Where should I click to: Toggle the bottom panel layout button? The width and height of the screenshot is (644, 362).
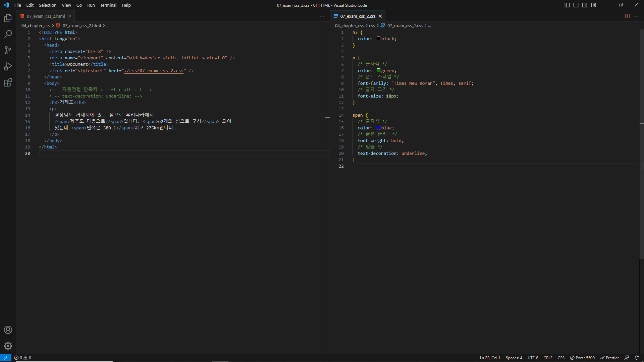[576, 5]
